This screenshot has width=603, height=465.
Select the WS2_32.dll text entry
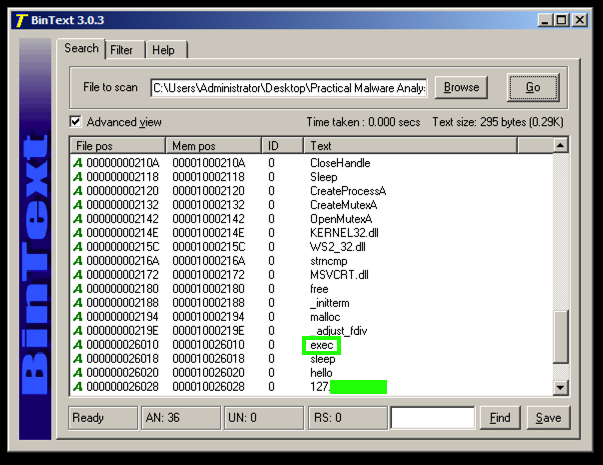pyautogui.click(x=338, y=247)
